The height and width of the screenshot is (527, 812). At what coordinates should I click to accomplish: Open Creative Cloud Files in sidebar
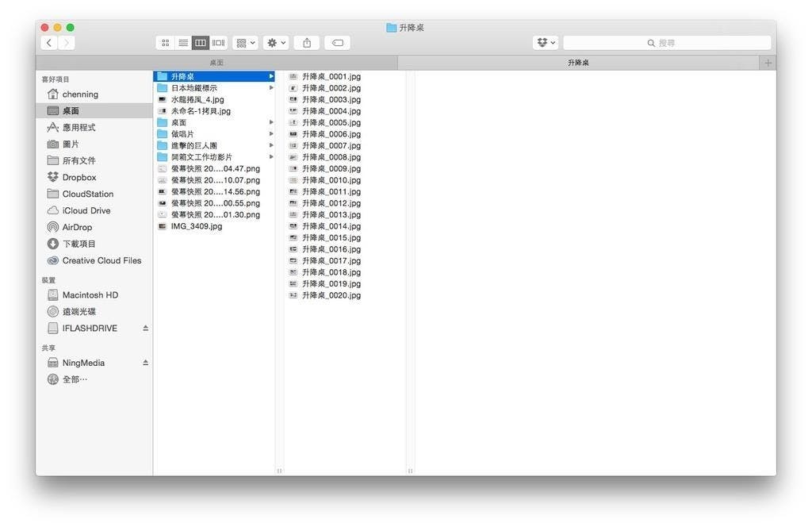point(101,260)
